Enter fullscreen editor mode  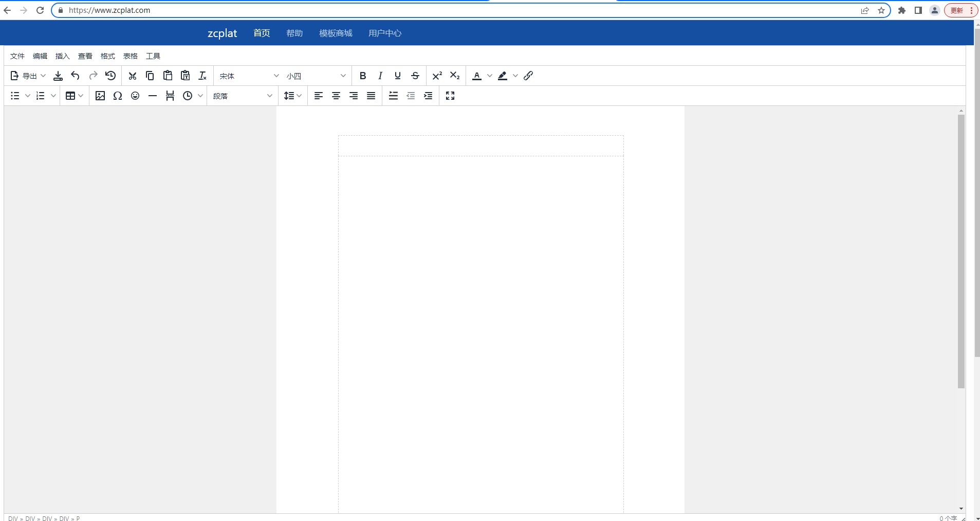click(x=450, y=96)
